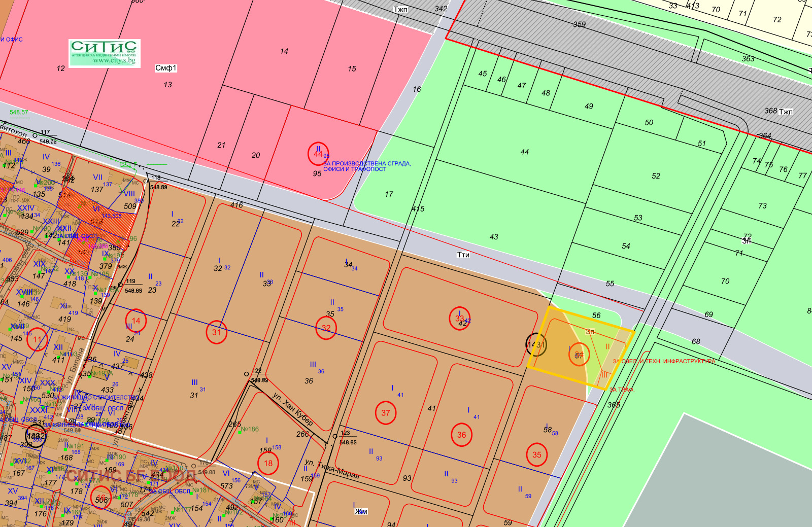Click parcel number 265
Screen dimensions: 812x527
coord(234,425)
